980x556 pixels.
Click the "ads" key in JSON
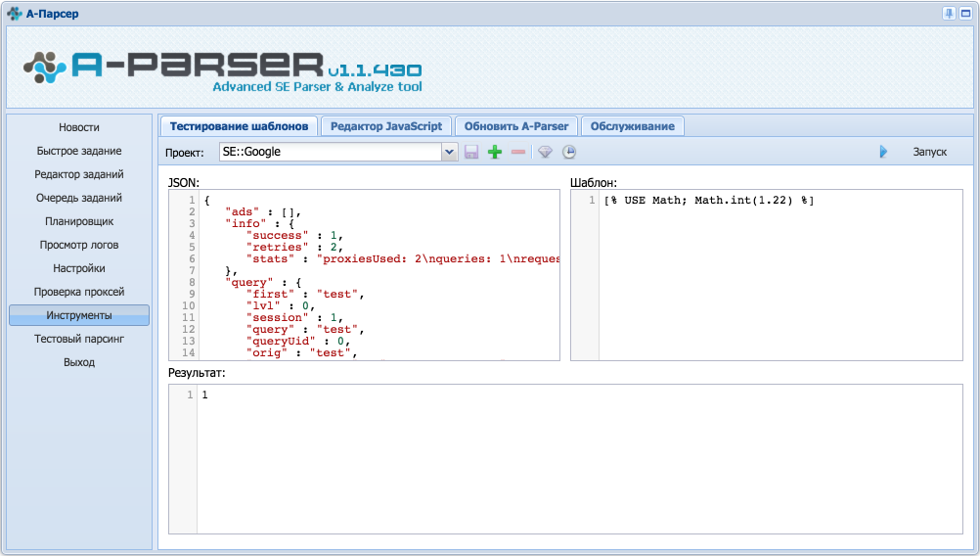point(242,212)
